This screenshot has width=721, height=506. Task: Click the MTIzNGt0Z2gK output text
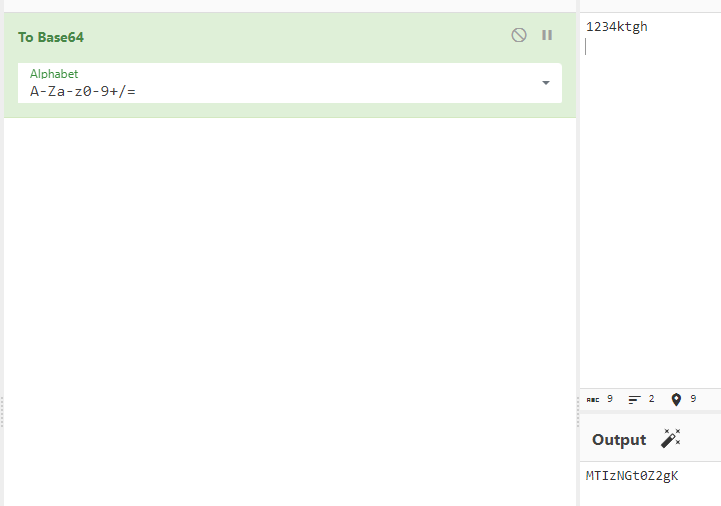[632, 476]
